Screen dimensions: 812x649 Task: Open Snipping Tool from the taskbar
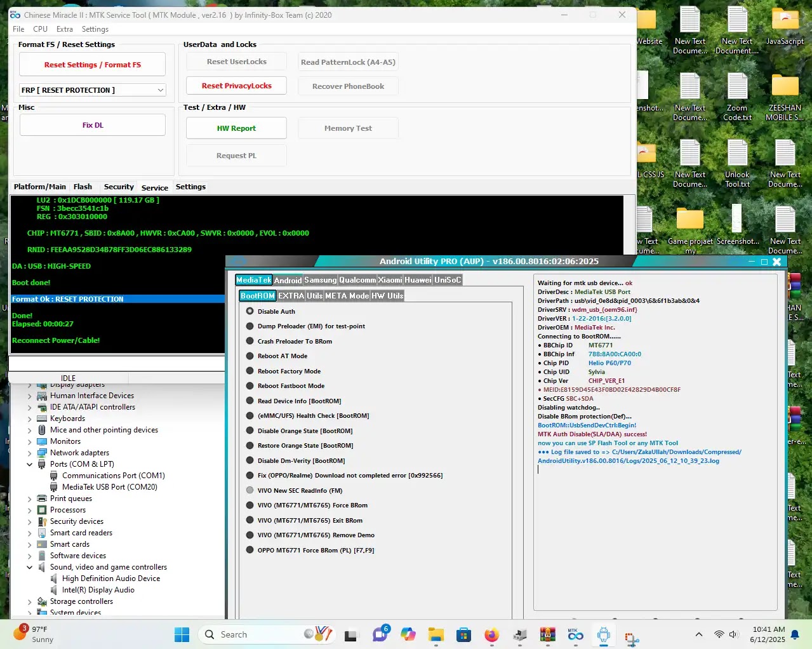(x=632, y=637)
